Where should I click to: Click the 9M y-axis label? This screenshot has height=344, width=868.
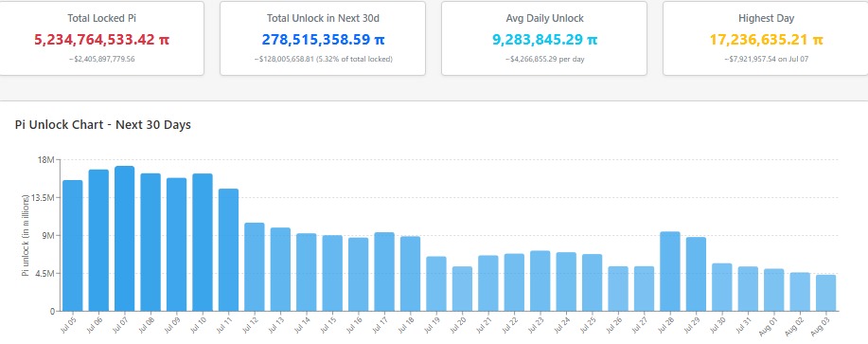[x=48, y=235]
